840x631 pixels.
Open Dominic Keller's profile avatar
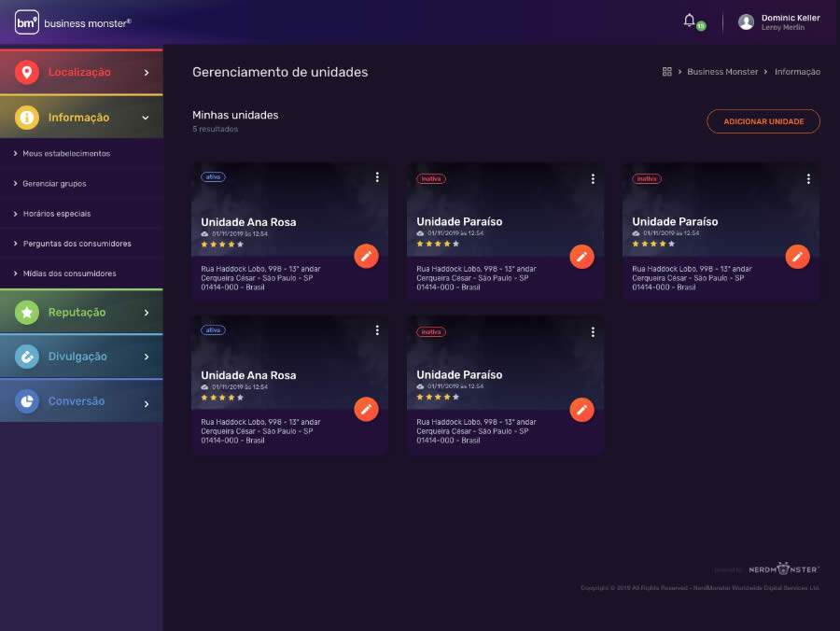pos(745,21)
